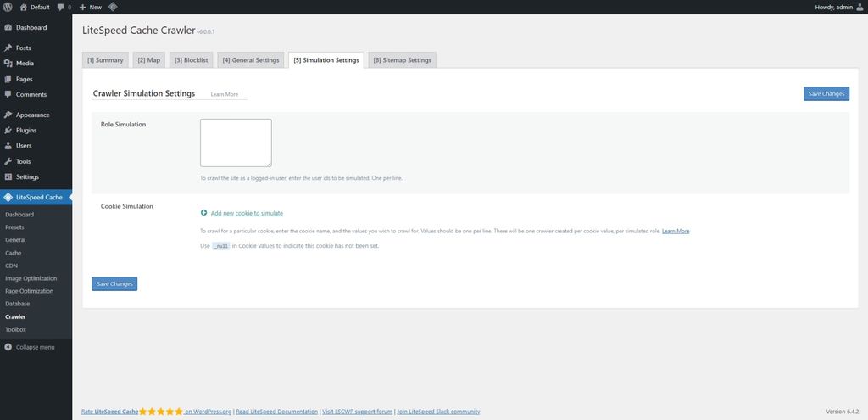This screenshot has height=420, width=868.
Task: Click the Version 6.4.2 footer text
Action: click(842, 412)
